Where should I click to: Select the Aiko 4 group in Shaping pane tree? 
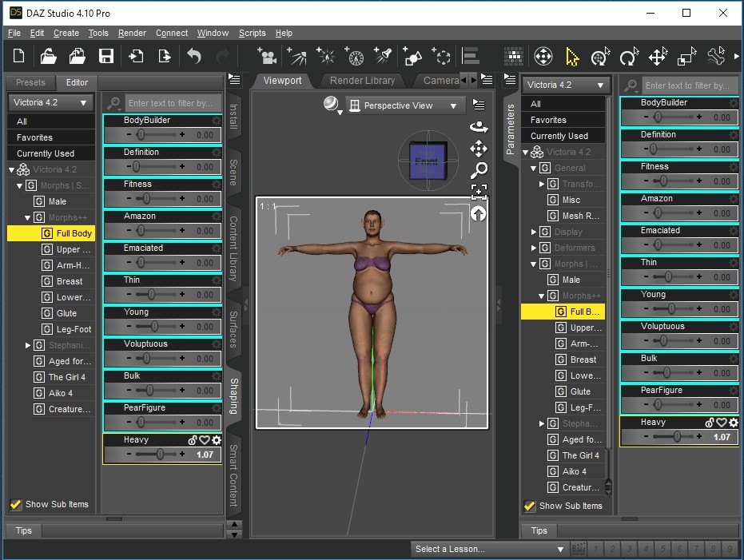pyautogui.click(x=60, y=393)
